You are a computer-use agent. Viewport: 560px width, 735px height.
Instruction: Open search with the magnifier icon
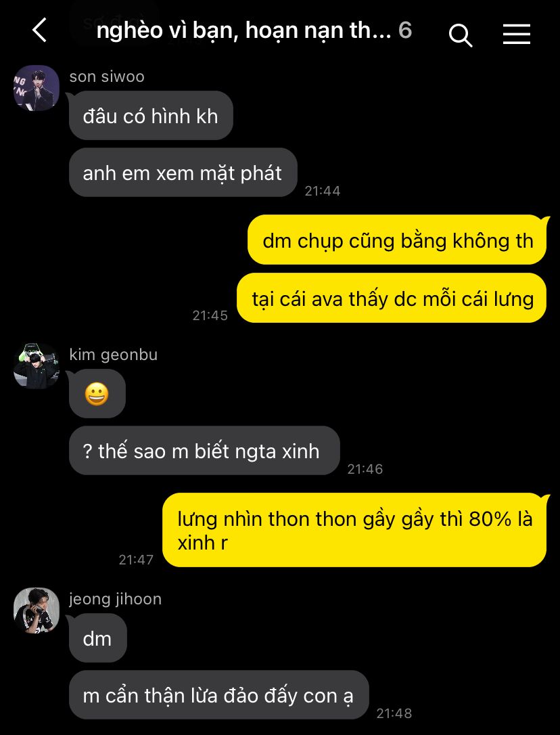tap(460, 35)
